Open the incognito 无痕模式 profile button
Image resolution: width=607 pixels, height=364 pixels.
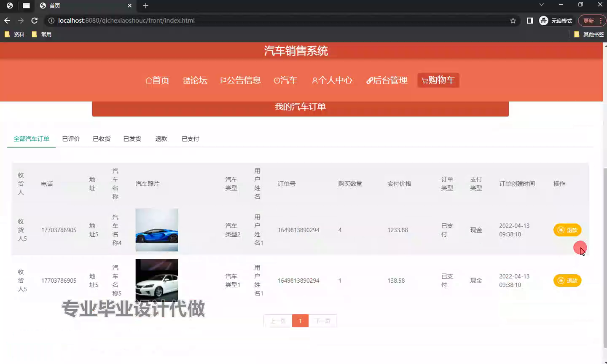tap(556, 21)
